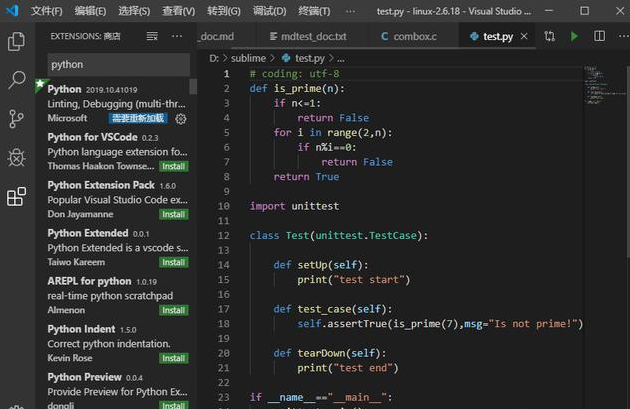
Task: Open changes compare icon in editor toolbar
Action: coord(550,36)
